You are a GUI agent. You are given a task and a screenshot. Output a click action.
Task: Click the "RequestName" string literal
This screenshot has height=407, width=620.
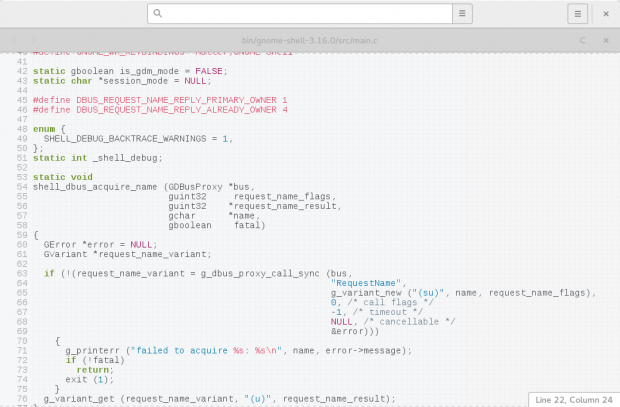[x=366, y=283]
